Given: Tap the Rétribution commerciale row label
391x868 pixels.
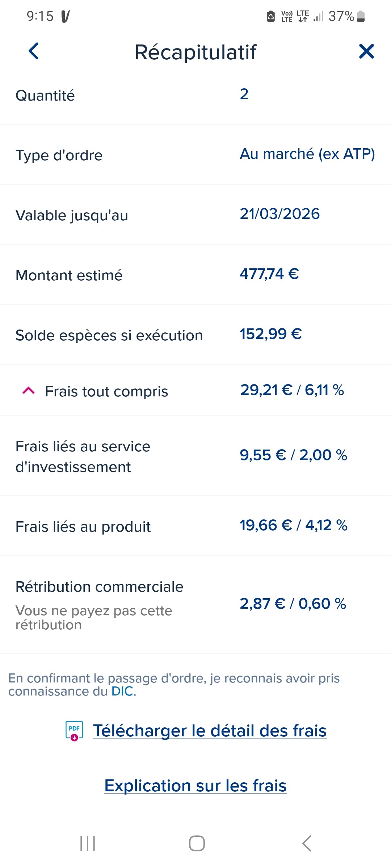Looking at the screenshot, I should tap(99, 587).
